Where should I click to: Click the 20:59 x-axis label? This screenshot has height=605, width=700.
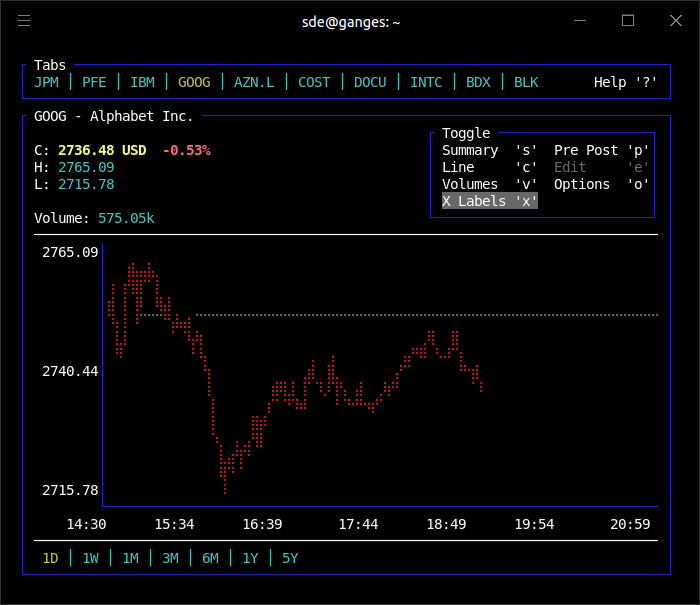point(630,524)
